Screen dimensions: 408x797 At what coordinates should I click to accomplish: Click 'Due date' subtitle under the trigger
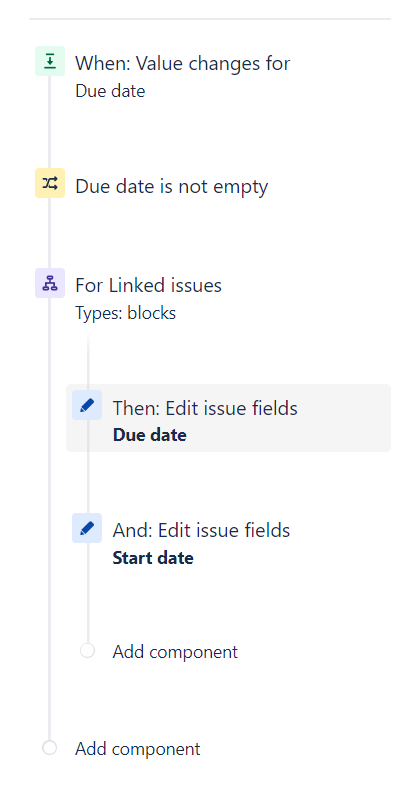(x=110, y=91)
